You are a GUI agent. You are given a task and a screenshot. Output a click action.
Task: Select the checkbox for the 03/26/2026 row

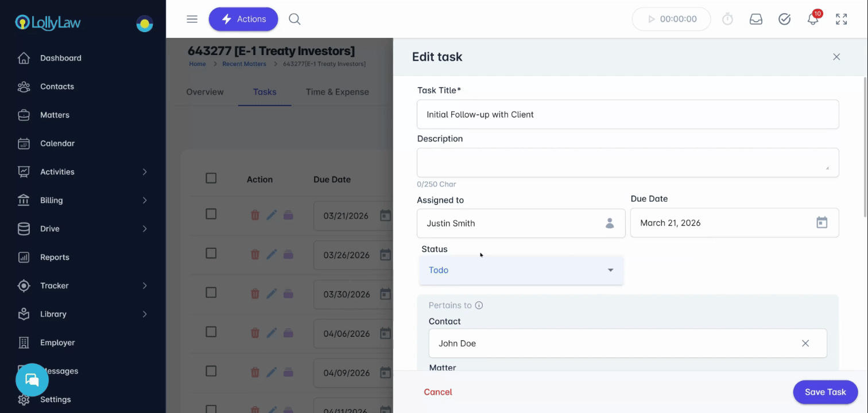click(211, 253)
